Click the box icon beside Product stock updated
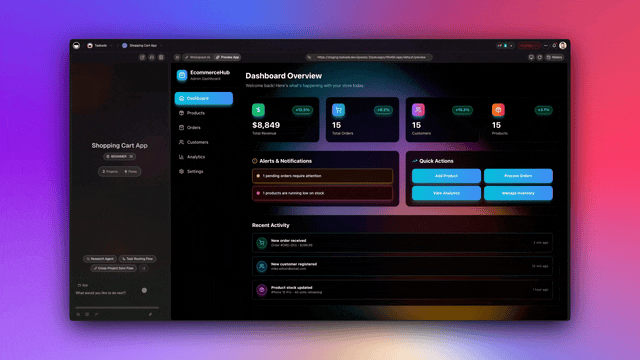 tap(262, 290)
